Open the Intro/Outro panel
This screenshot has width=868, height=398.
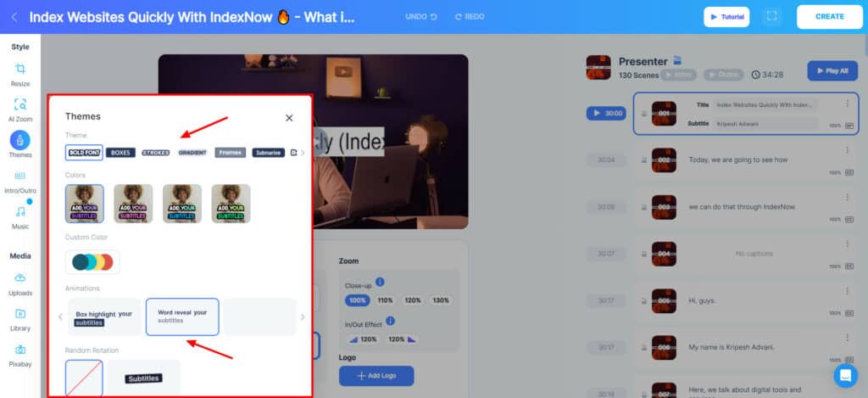click(x=20, y=182)
